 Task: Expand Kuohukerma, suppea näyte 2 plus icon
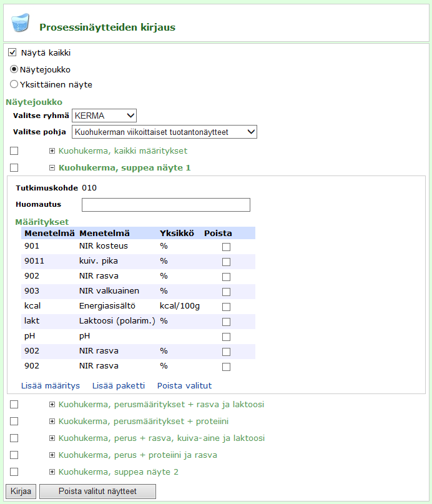tap(52, 472)
